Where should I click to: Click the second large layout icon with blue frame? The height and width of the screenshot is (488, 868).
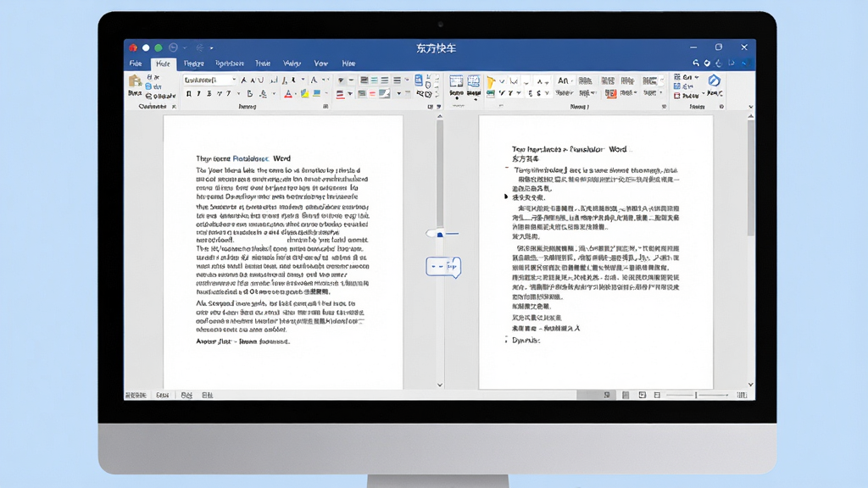point(474,82)
